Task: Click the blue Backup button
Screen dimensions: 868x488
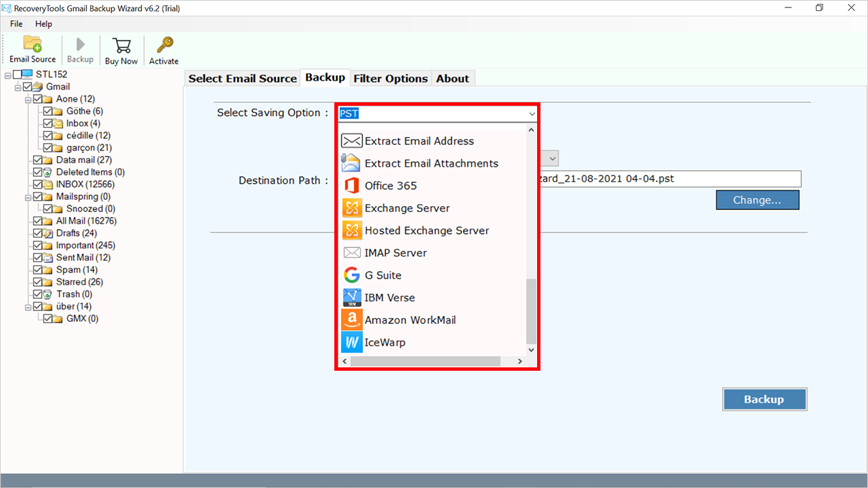Action: [764, 399]
